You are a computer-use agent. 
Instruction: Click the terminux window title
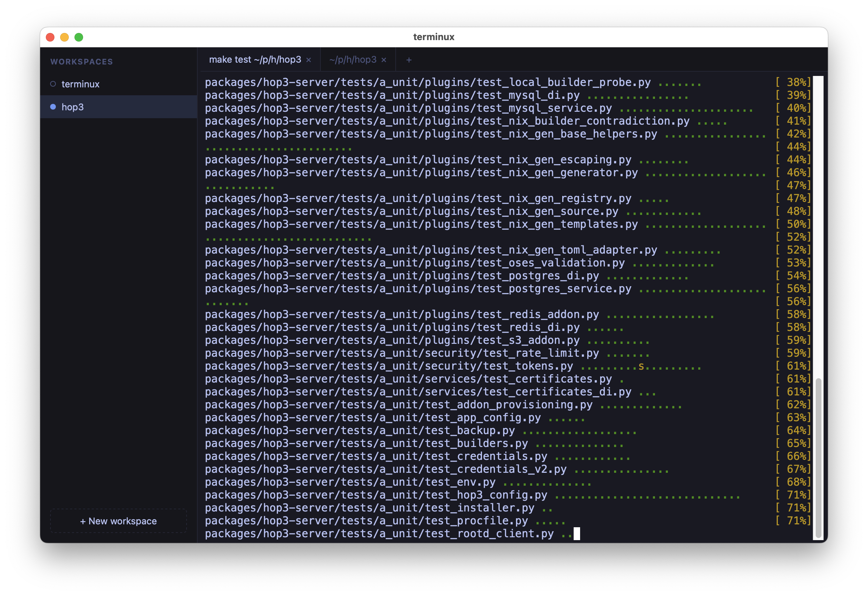pos(434,37)
